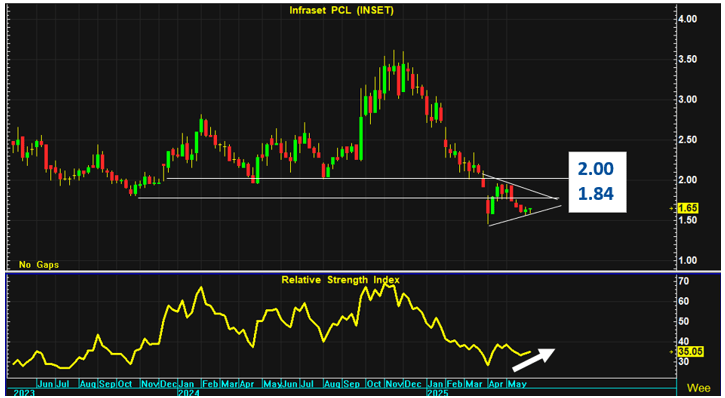Select the Relative Strength Index panel title
725x398 pixels.
pos(341,280)
